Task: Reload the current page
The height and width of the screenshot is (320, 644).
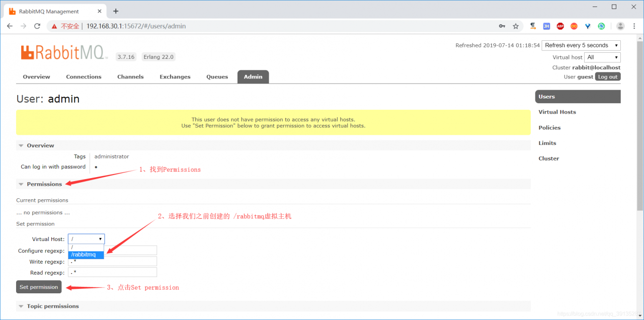Action: tap(37, 26)
